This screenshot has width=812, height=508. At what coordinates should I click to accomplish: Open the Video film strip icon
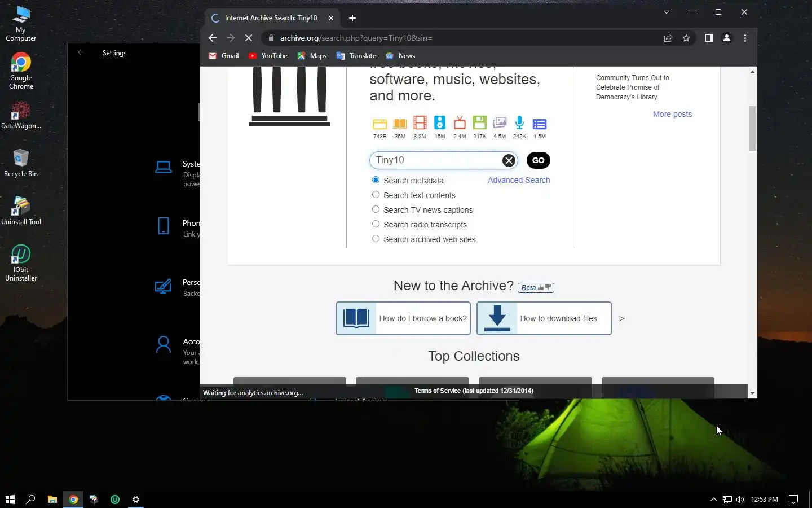coord(420,123)
